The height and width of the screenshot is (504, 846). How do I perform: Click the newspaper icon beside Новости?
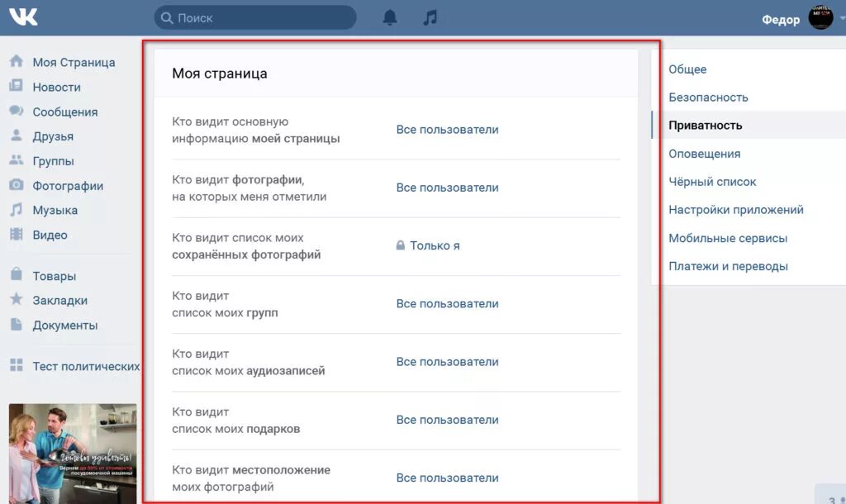click(x=17, y=85)
